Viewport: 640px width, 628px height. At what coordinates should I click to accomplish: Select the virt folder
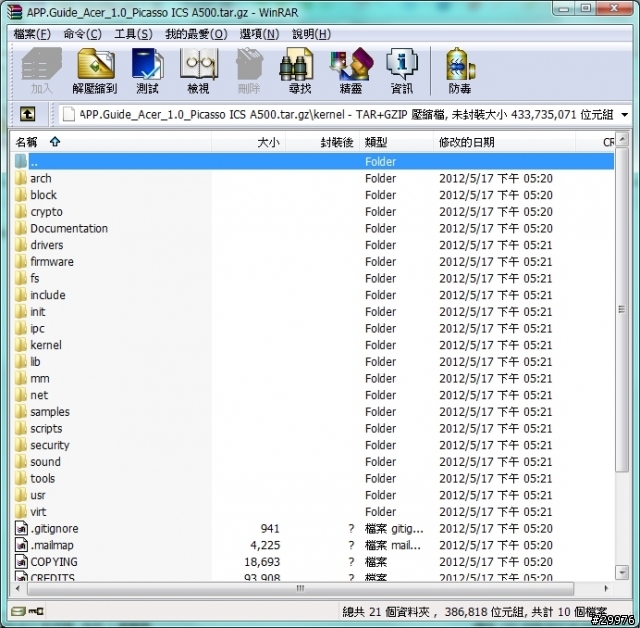pos(38,512)
